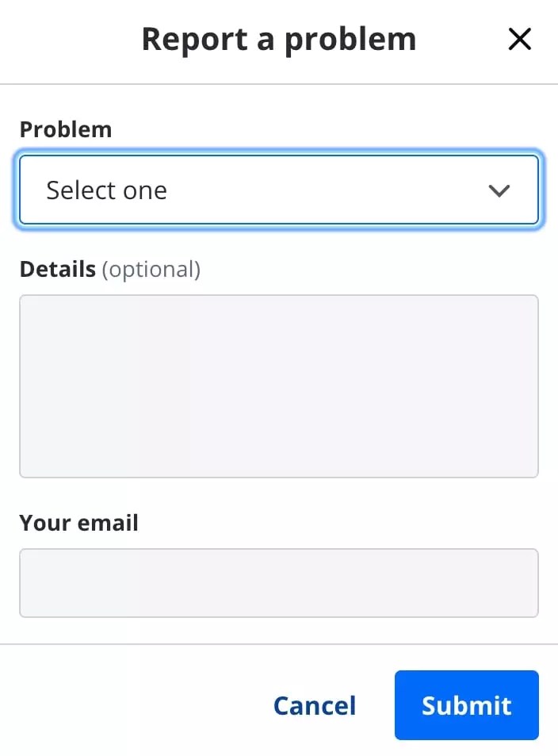Click the email entry box below Your email
This screenshot has height=756, width=558.
[279, 582]
